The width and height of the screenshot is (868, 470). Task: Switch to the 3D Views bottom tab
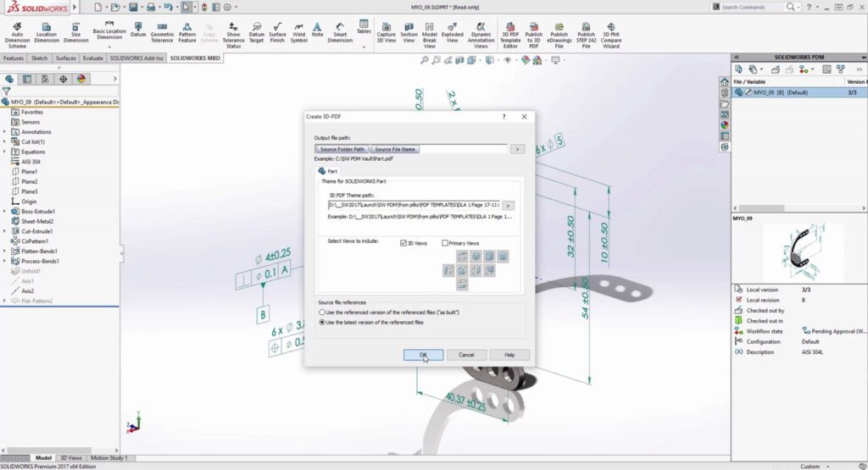pos(71,458)
